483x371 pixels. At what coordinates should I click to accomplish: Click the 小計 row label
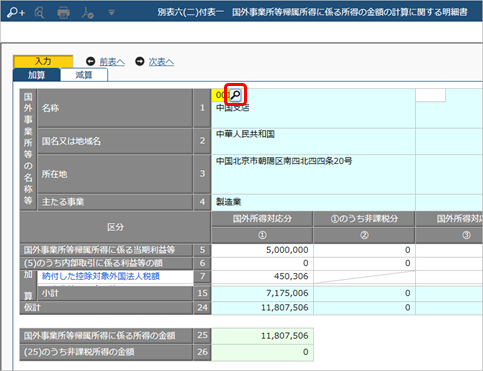coord(115,293)
